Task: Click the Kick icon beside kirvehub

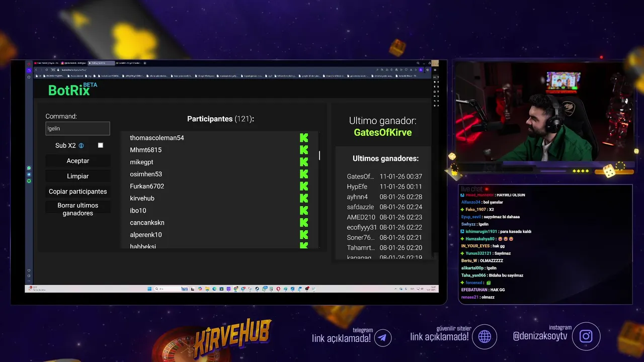Action: tap(304, 198)
